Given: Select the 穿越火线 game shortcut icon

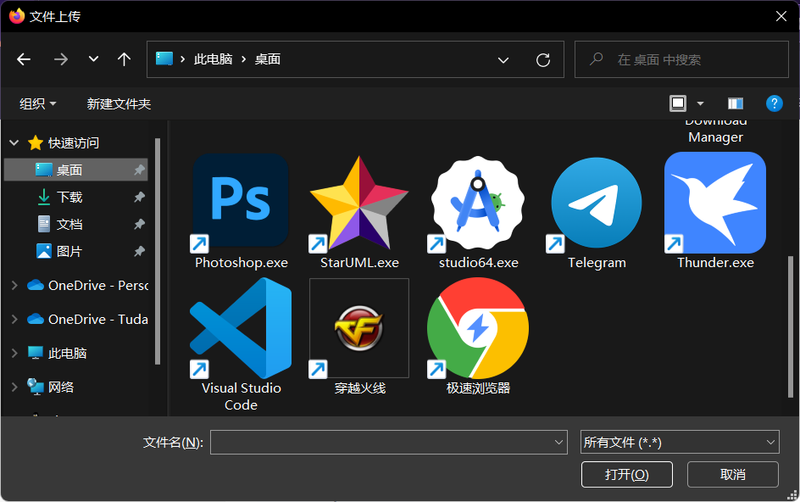Looking at the screenshot, I should (359, 328).
